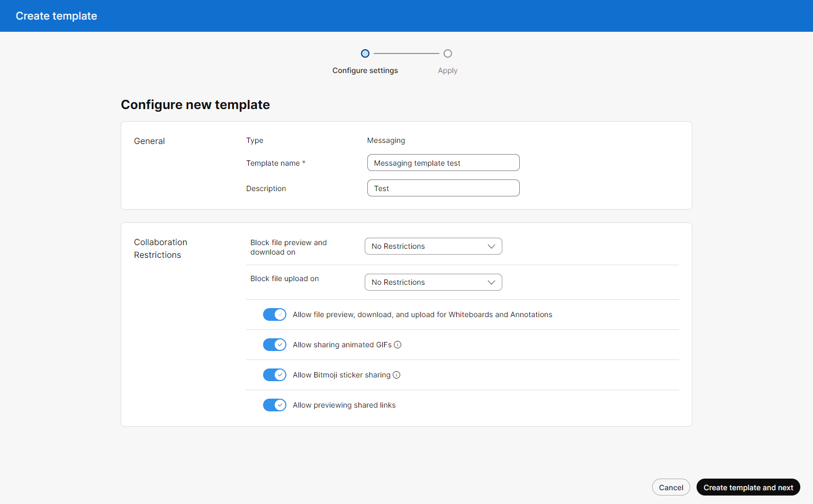Click the Configure new template heading
813x504 pixels.
(x=195, y=105)
